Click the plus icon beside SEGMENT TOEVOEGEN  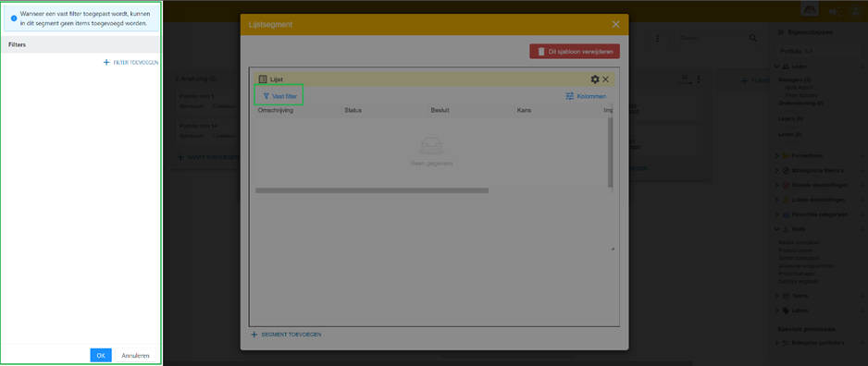(x=254, y=335)
